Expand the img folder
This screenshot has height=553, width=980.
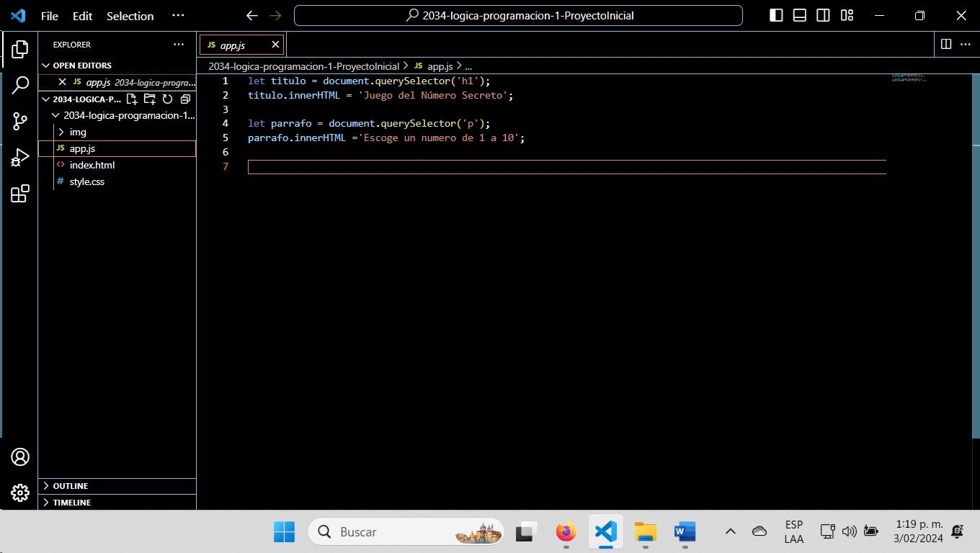coord(117,132)
